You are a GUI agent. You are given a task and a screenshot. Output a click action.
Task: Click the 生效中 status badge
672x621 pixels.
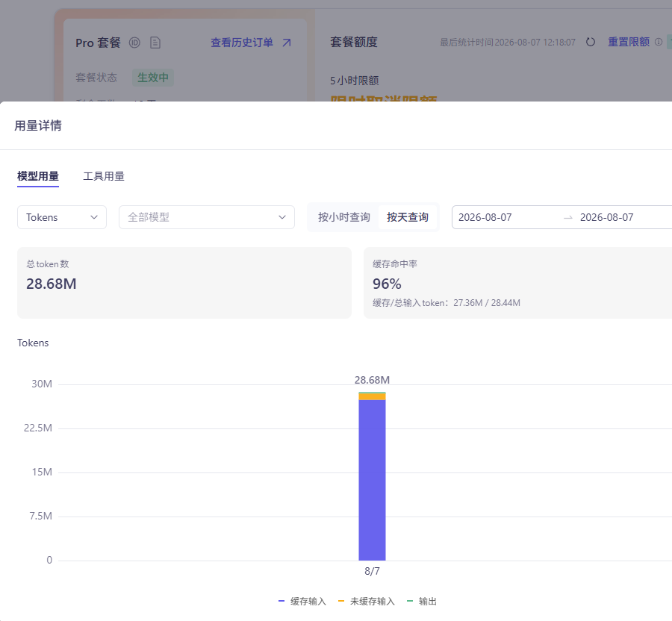click(153, 78)
